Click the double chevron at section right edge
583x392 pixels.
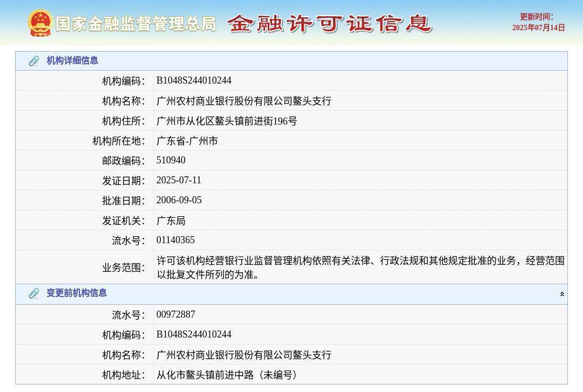point(561,293)
